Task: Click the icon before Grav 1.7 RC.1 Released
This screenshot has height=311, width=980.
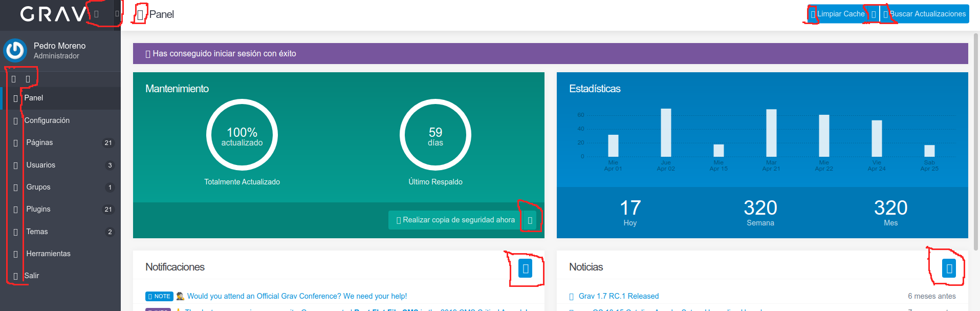Action: (x=572, y=297)
